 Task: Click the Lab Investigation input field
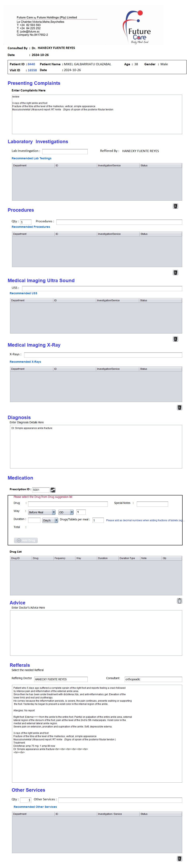tap(65, 152)
